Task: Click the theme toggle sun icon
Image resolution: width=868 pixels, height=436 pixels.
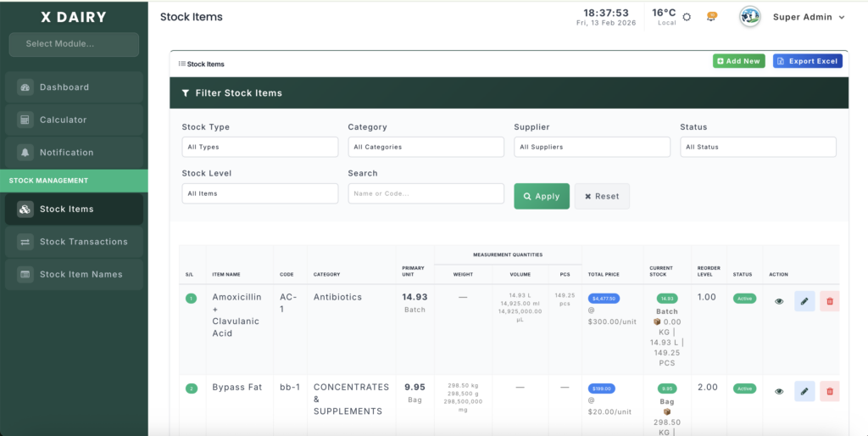Action: [687, 17]
